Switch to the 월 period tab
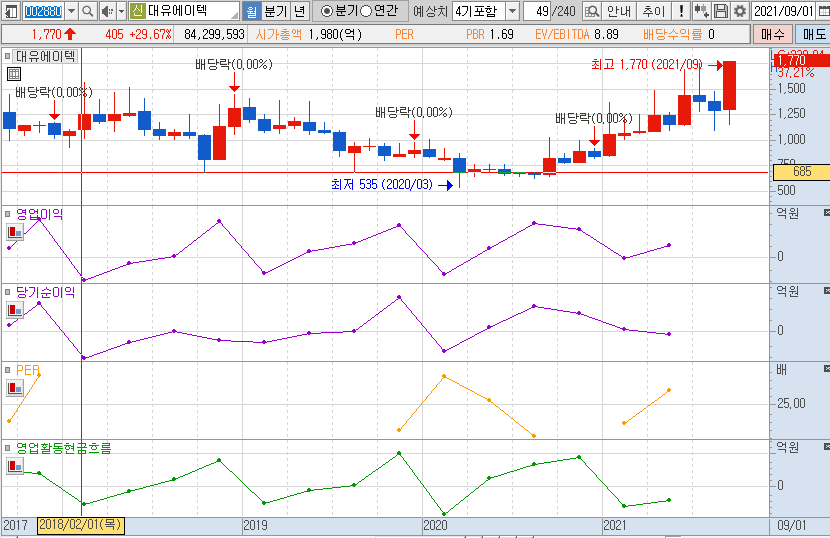 coord(251,11)
